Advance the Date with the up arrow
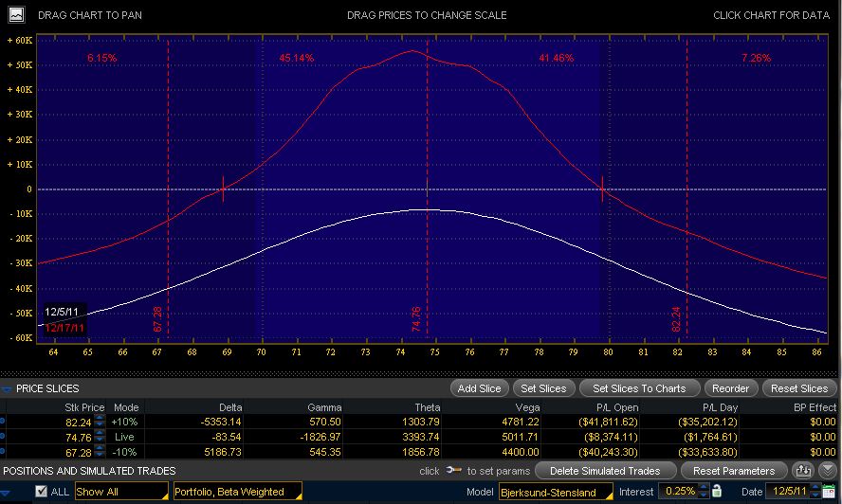Image resolution: width=842 pixels, height=504 pixels. click(x=815, y=487)
